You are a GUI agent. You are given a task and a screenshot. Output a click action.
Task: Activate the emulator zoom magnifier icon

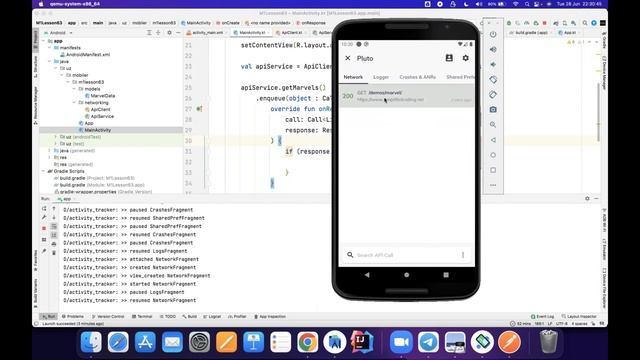(x=493, y=124)
